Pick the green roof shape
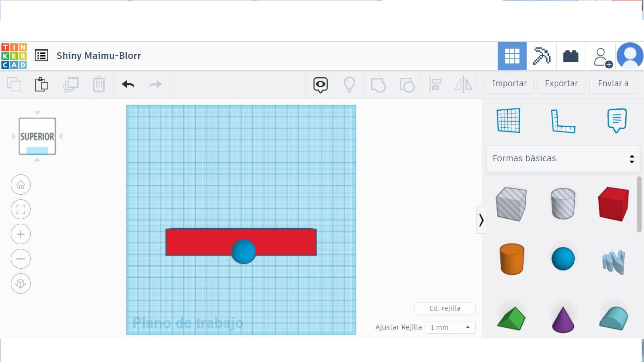644x362 pixels. [511, 318]
